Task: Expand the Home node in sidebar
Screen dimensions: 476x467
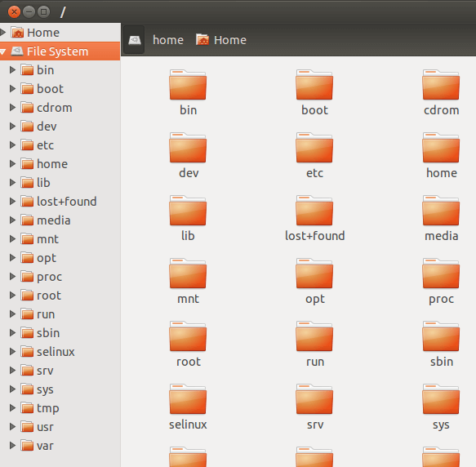Action: [3, 33]
